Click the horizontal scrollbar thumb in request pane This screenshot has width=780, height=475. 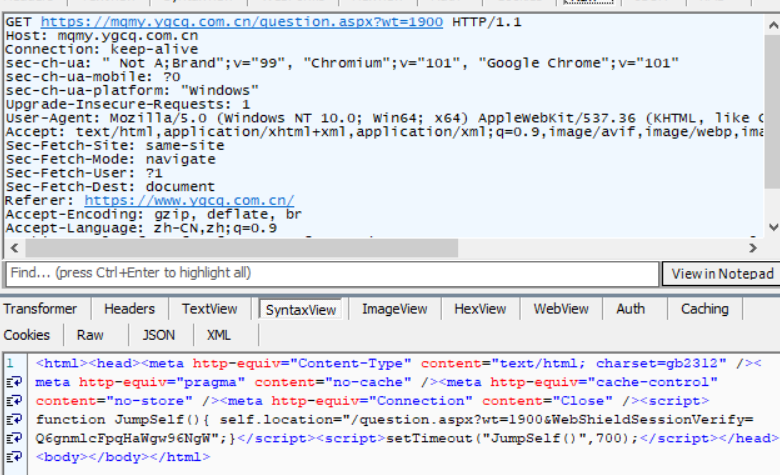pos(241,248)
